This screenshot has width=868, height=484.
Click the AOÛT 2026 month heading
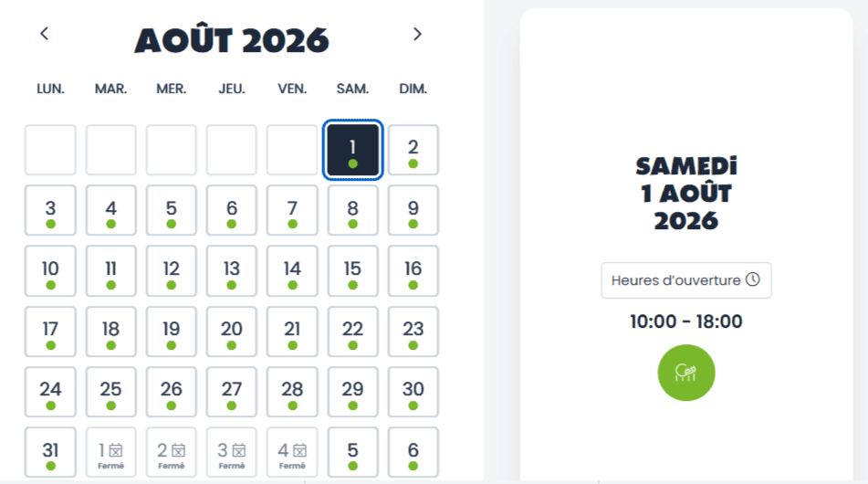tap(232, 40)
